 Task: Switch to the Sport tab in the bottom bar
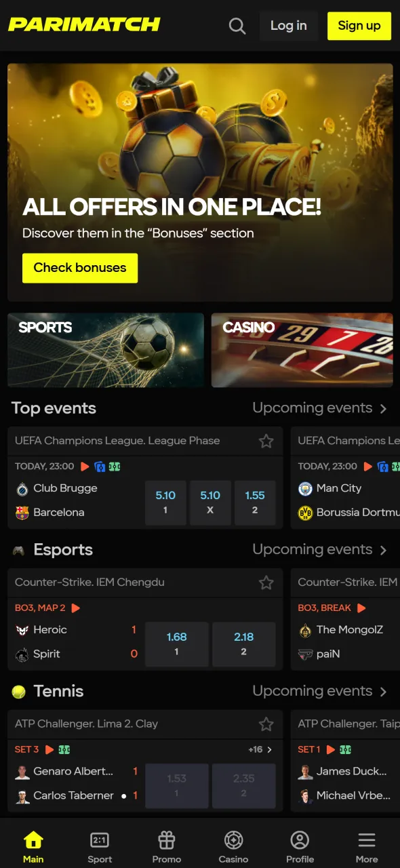click(x=100, y=848)
